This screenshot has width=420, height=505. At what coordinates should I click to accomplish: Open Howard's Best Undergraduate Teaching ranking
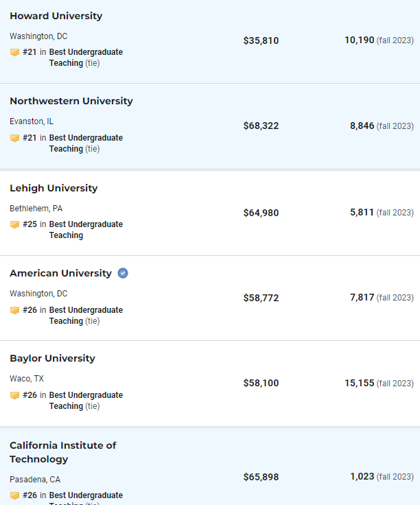[86, 58]
